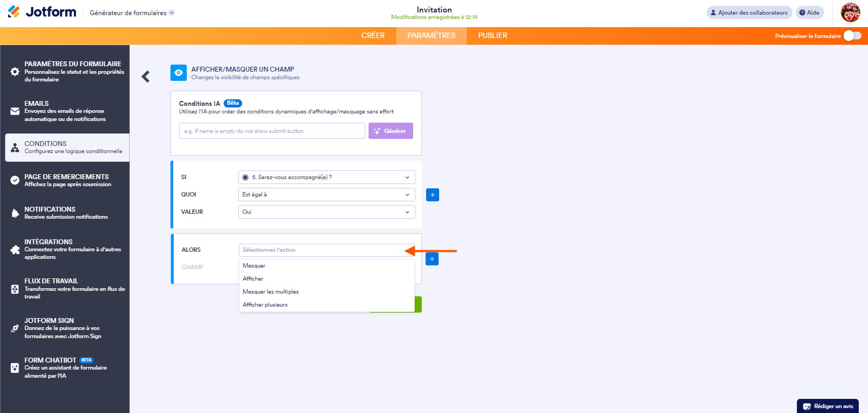Click the Conditions IA text input
868x413 pixels.
tap(272, 131)
